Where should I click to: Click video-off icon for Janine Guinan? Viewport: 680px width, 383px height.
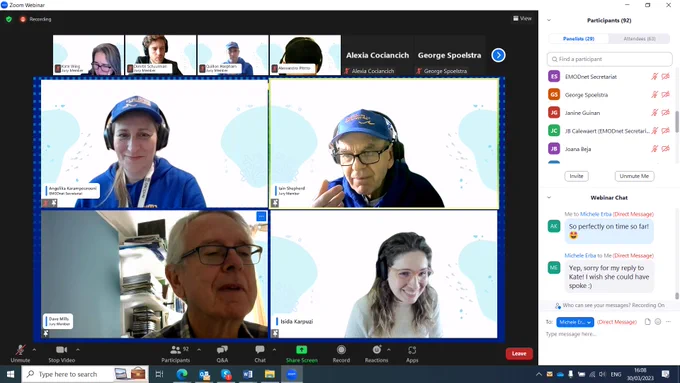click(x=666, y=113)
